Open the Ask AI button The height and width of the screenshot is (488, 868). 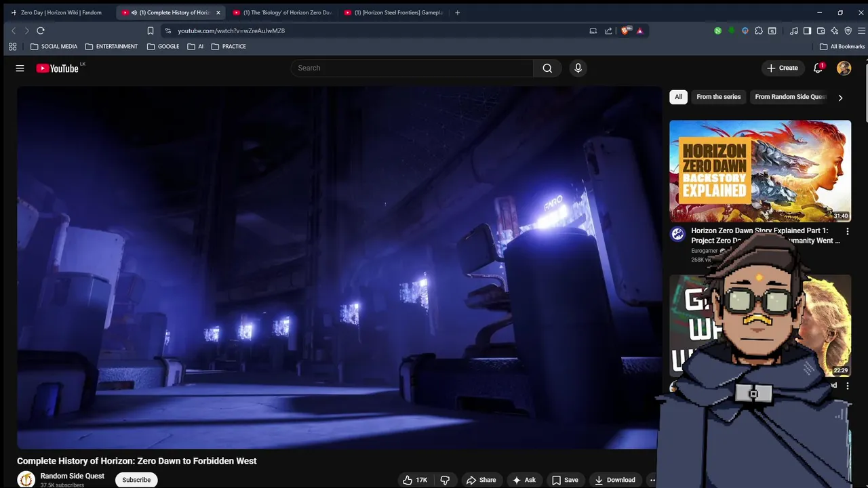pyautogui.click(x=524, y=480)
